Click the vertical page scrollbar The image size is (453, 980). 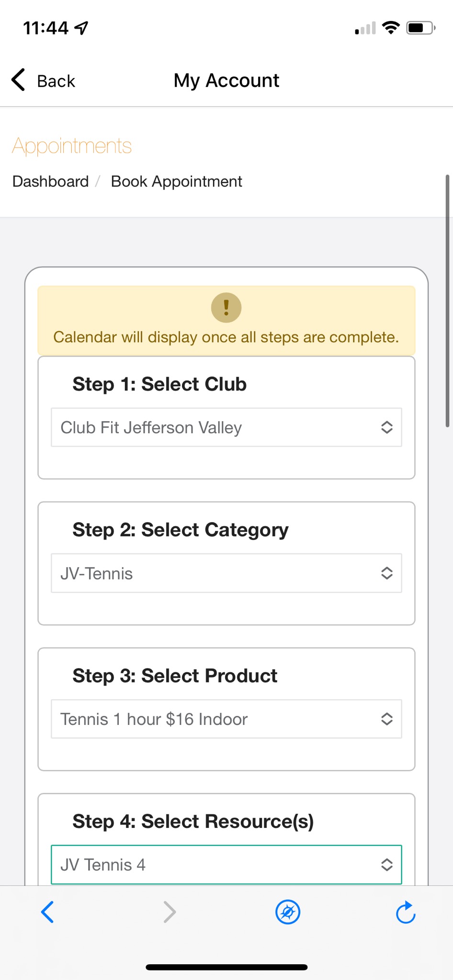447,301
